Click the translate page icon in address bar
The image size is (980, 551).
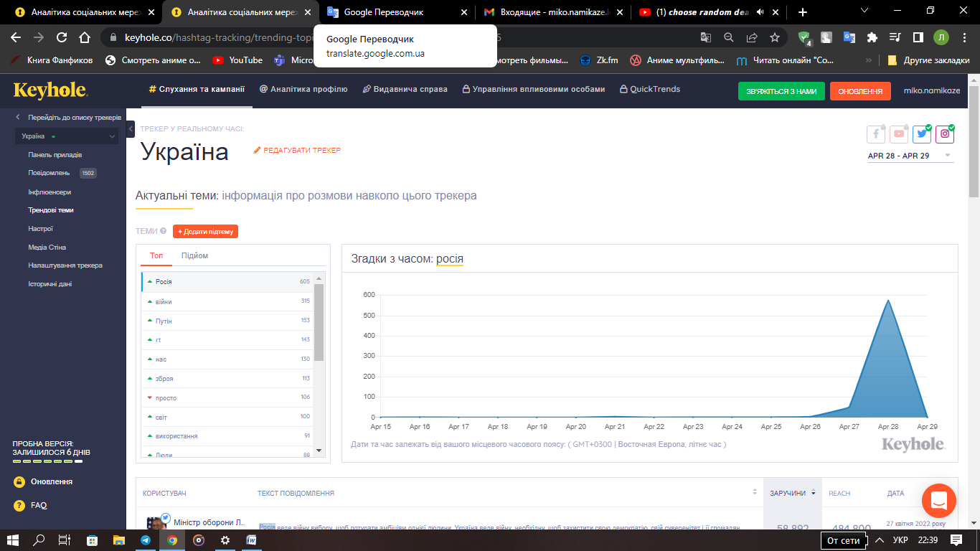click(x=706, y=37)
